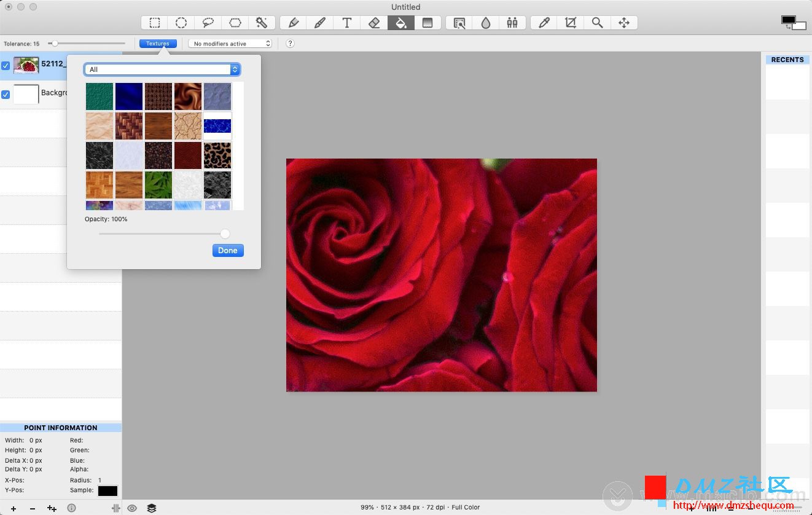Click the background color swatch
Image resolution: width=812 pixels, height=515 pixels.
(800, 26)
